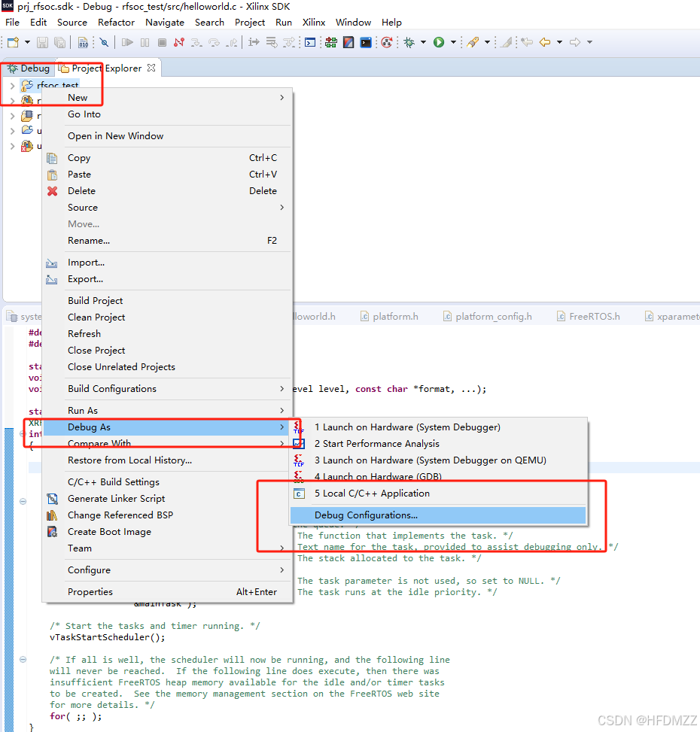Screen dimensions: 700x732
Task: Click the Forward navigation arrow icon
Action: [x=575, y=42]
